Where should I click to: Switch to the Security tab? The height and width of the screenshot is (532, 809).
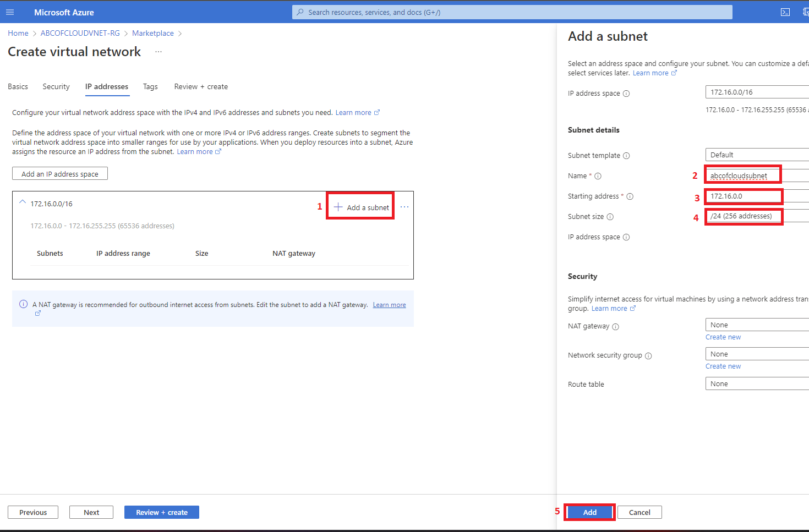tap(56, 87)
